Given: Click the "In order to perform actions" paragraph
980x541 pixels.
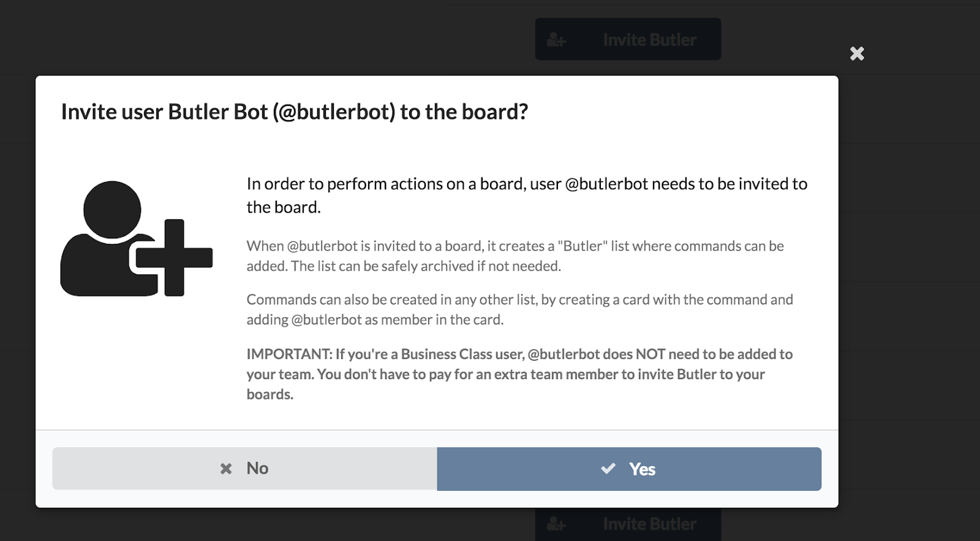Looking at the screenshot, I should pos(527,195).
